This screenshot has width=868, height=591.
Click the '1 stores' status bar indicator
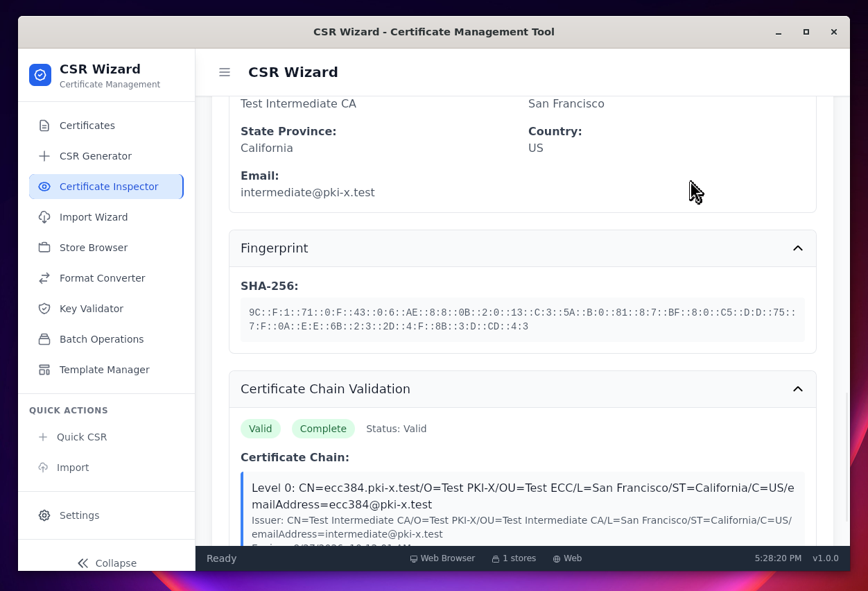(514, 558)
